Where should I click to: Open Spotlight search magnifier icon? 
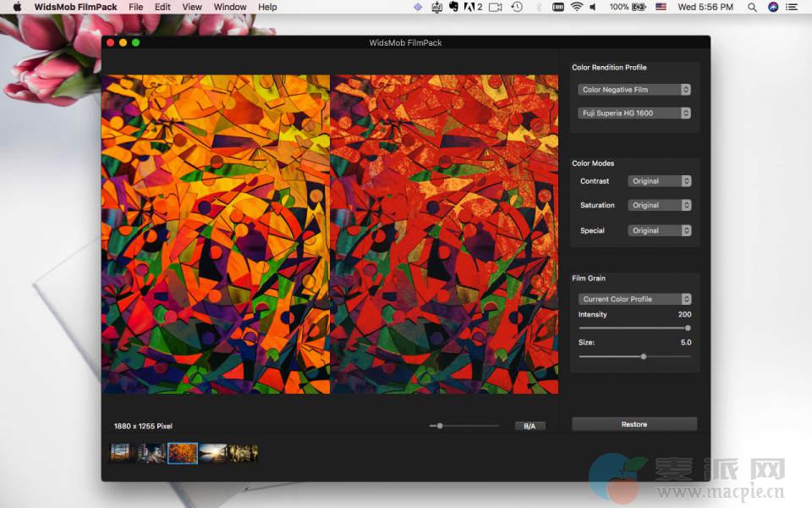click(752, 7)
